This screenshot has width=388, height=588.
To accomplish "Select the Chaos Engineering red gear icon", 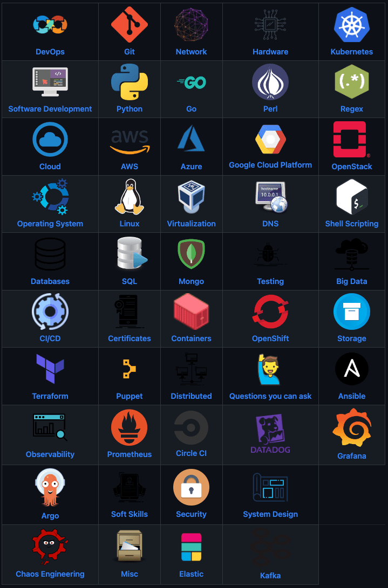I will point(50,547).
